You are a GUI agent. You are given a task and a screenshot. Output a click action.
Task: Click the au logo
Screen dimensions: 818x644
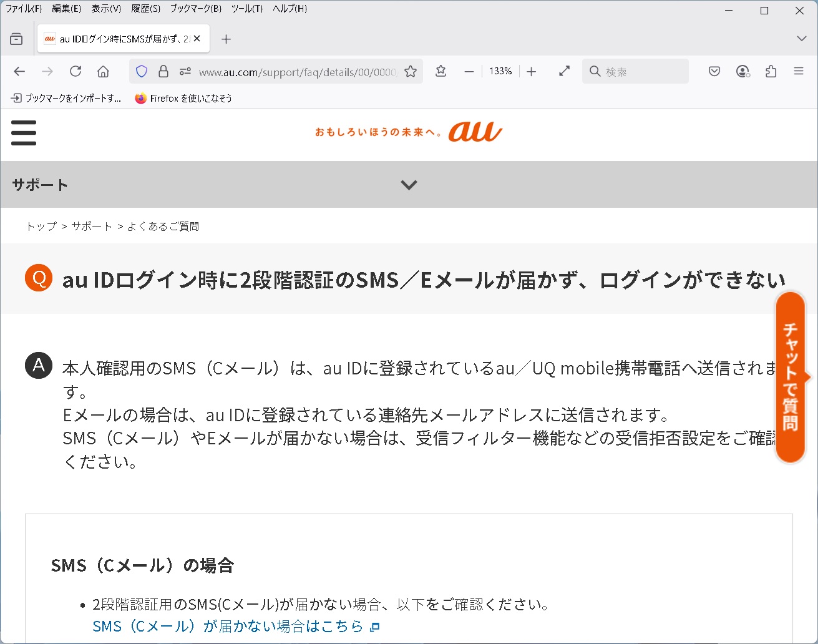pos(475,131)
